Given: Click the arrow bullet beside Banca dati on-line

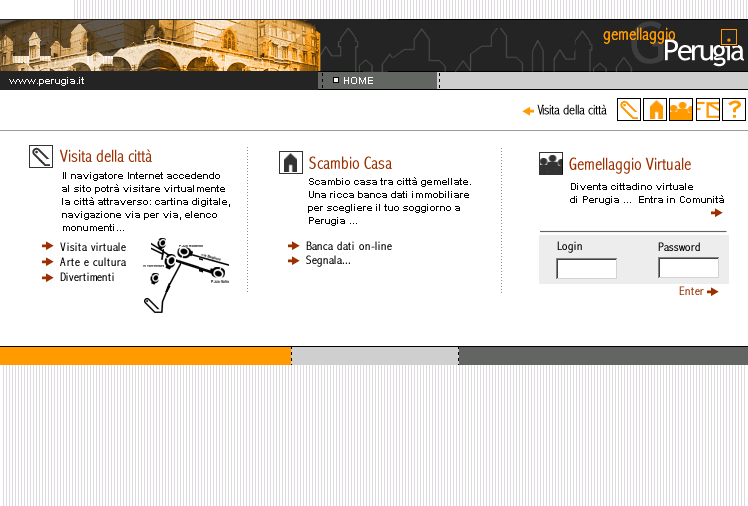Looking at the screenshot, I should 293,246.
